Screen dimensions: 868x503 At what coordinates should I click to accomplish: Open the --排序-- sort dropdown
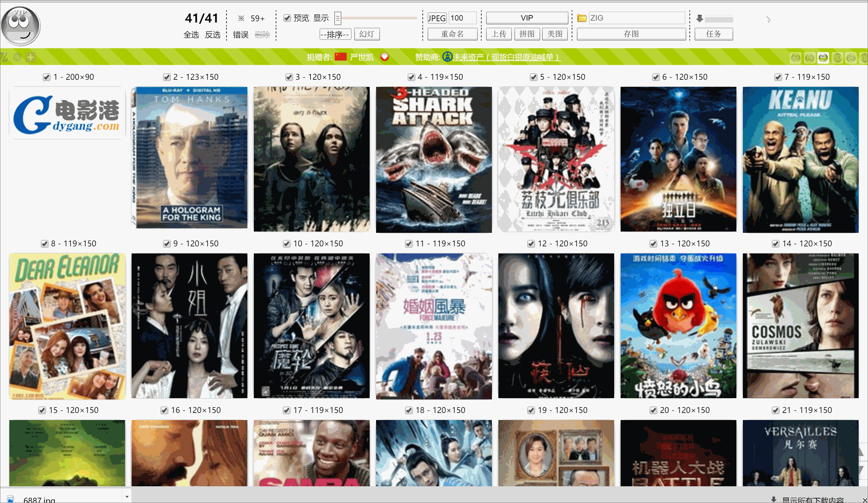click(335, 34)
